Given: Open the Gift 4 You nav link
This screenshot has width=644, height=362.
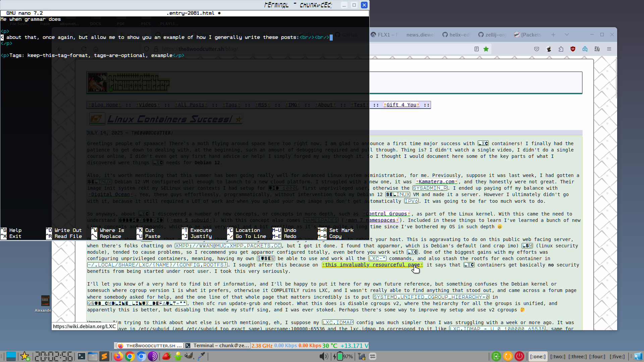Looking at the screenshot, I should pos(401,105).
